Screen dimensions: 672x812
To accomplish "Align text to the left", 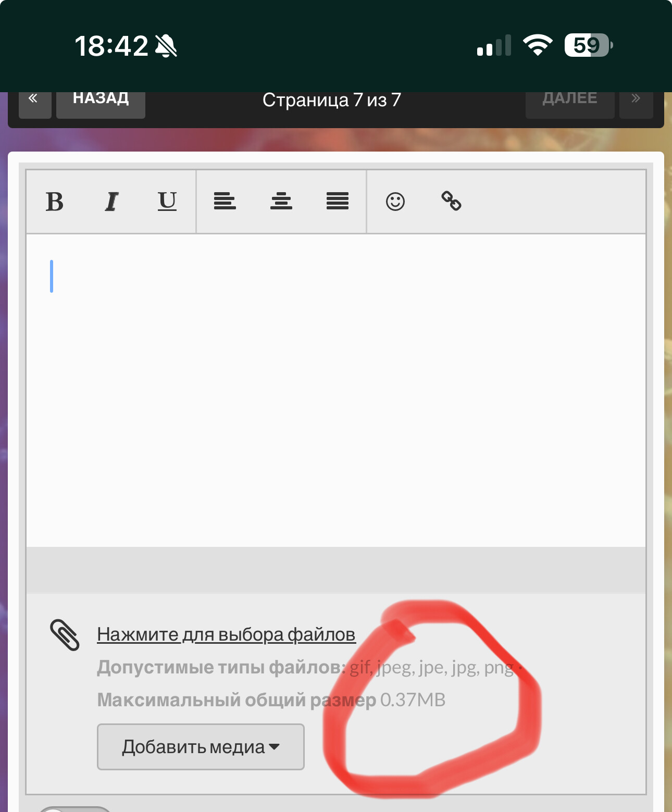I will coord(225,201).
